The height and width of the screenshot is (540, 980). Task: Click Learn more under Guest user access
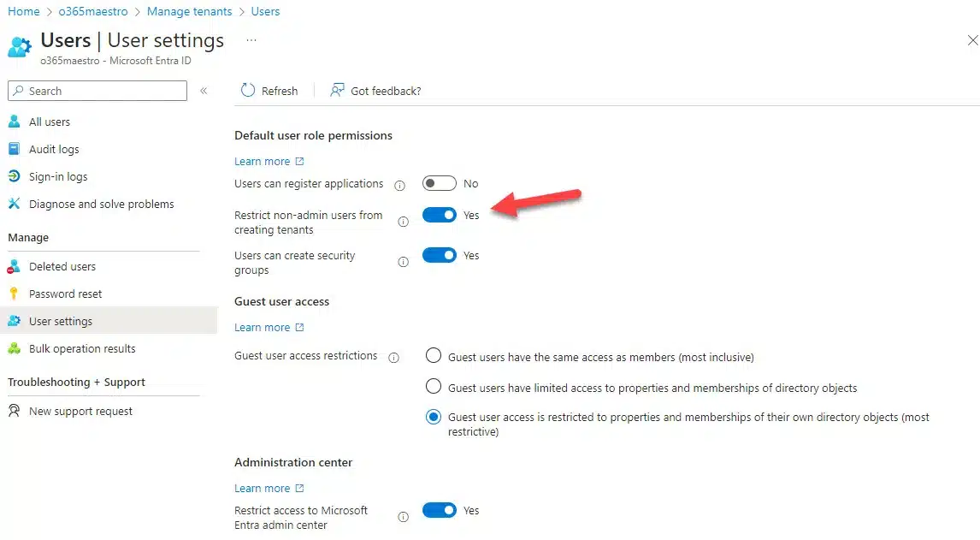pyautogui.click(x=263, y=328)
